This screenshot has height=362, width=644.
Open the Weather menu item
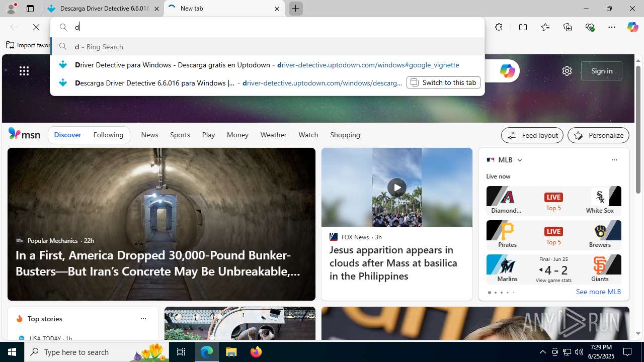[x=273, y=135]
